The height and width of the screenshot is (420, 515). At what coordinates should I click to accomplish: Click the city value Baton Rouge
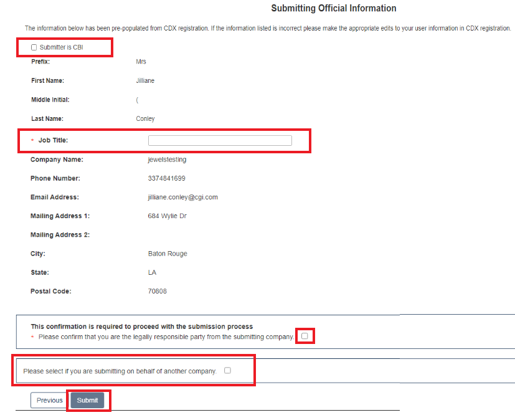click(x=168, y=254)
